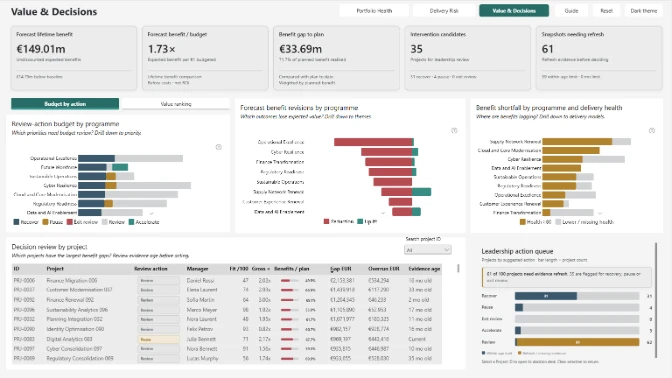Toggle the red legend entry on the Forecast benefit revisions chart
The image size is (672, 378).
339,222
